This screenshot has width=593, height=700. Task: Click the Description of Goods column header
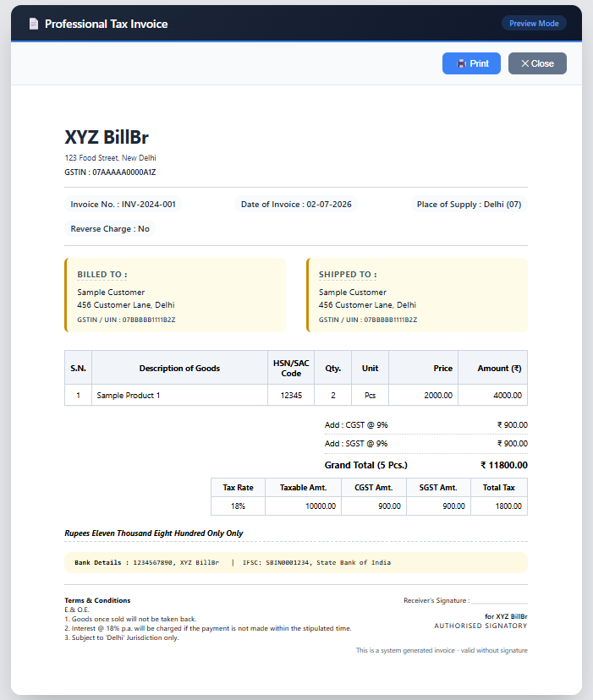tap(179, 369)
